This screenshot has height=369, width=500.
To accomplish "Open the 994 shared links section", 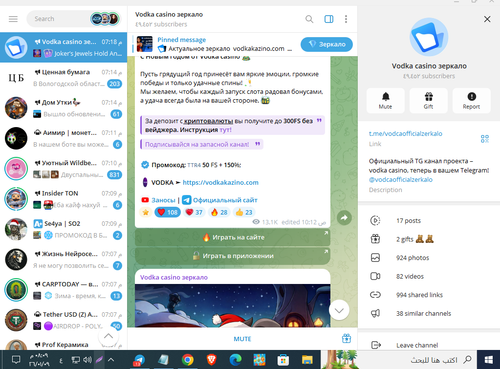I will click(429, 295).
